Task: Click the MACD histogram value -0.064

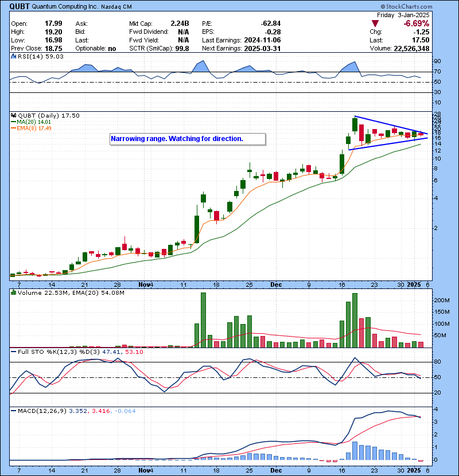Action: click(125, 411)
